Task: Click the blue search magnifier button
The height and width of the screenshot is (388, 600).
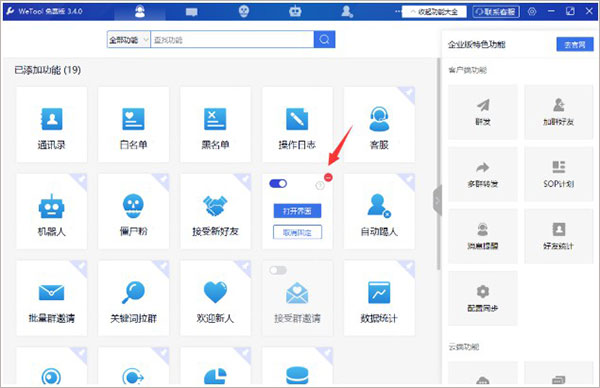Action: [x=324, y=39]
